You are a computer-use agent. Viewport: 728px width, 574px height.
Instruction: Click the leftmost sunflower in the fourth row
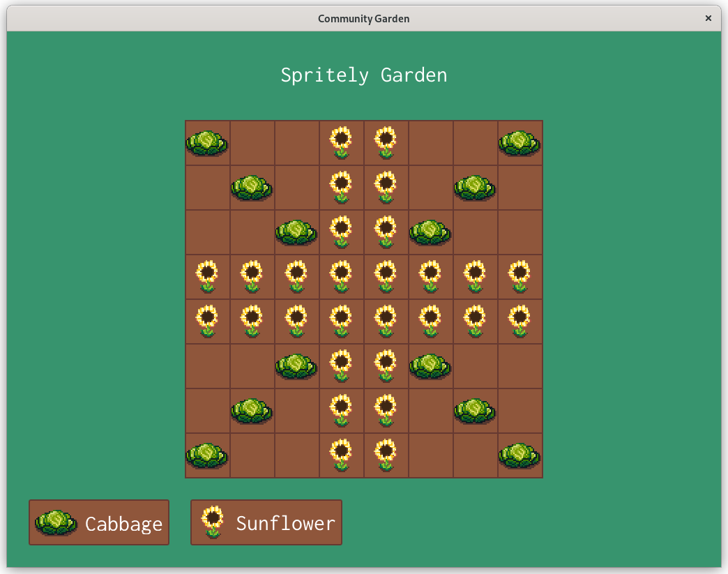(x=207, y=277)
